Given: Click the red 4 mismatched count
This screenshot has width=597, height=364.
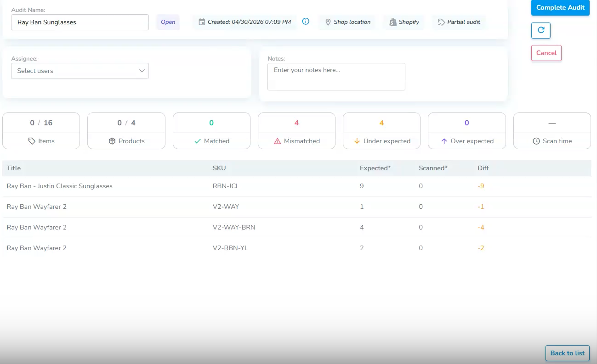Looking at the screenshot, I should click(x=296, y=123).
